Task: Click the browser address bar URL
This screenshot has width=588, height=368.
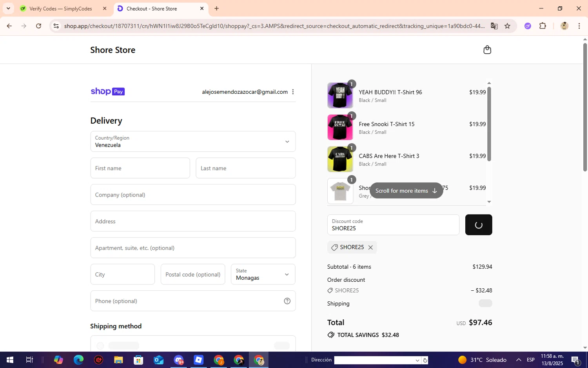Action: (x=274, y=26)
